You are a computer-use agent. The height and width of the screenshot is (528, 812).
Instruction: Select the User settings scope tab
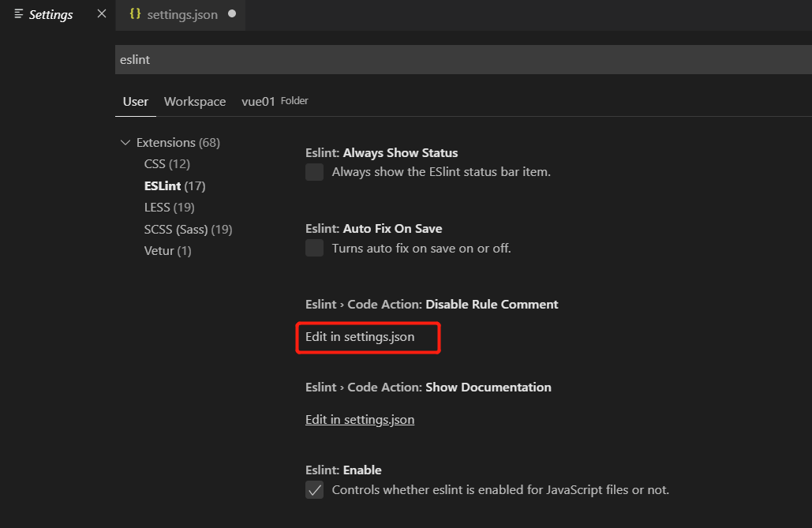click(136, 102)
